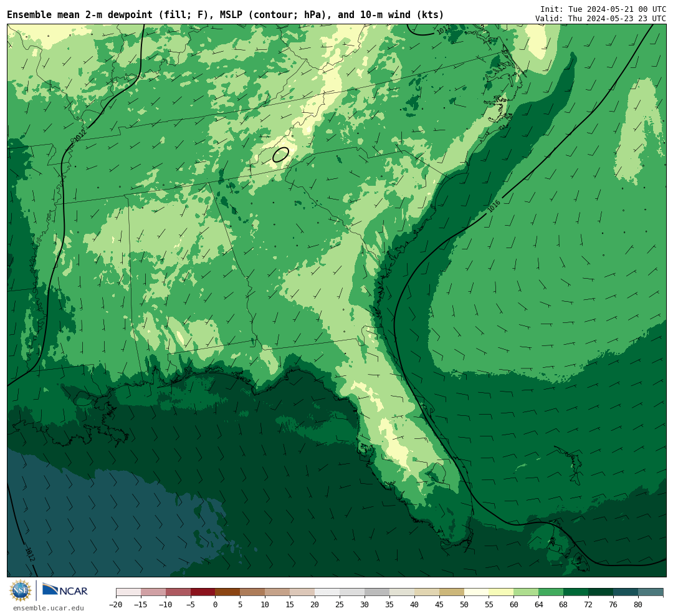Select the 76 to 80 dewpoint color swatch
Image resolution: width=673 pixels, height=616 pixels.
[x=626, y=592]
